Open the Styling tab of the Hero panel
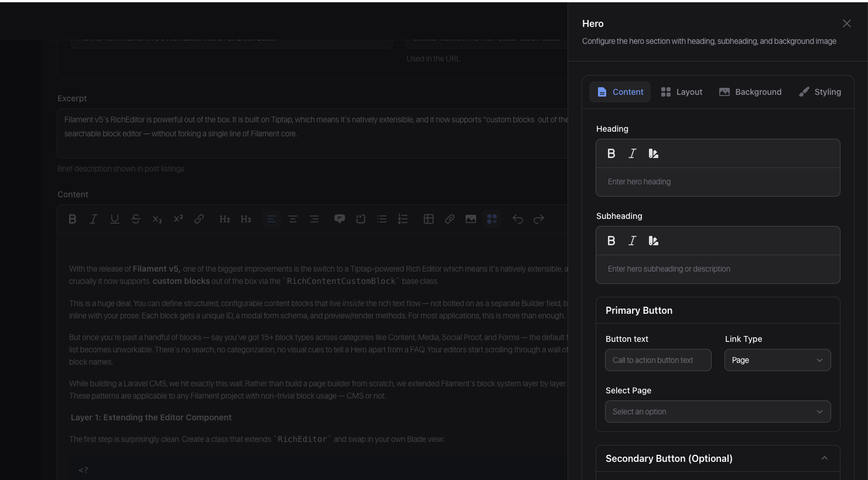The width and height of the screenshot is (868, 480). tap(820, 92)
